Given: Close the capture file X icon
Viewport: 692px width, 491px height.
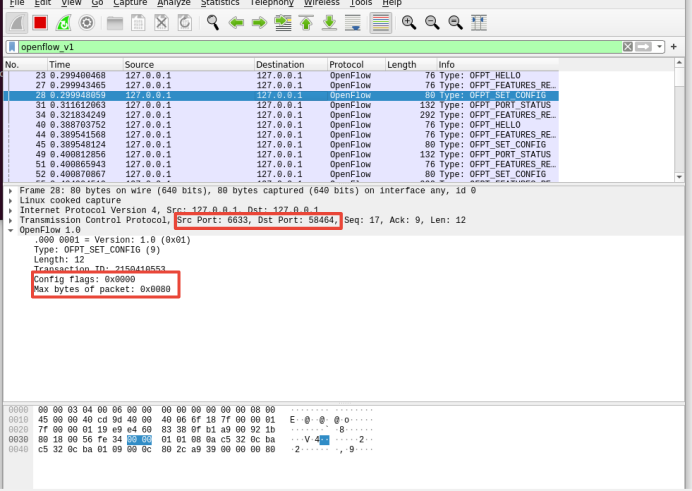Looking at the screenshot, I should tap(162, 22).
